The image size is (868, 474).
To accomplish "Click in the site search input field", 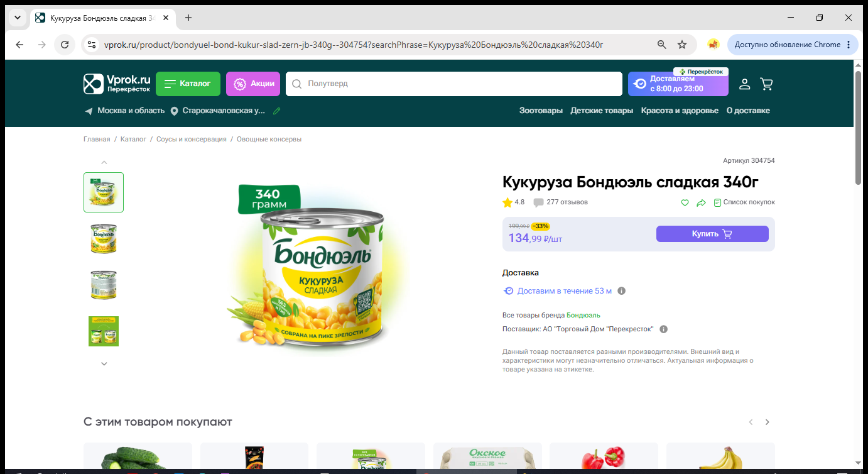I will coord(453,84).
